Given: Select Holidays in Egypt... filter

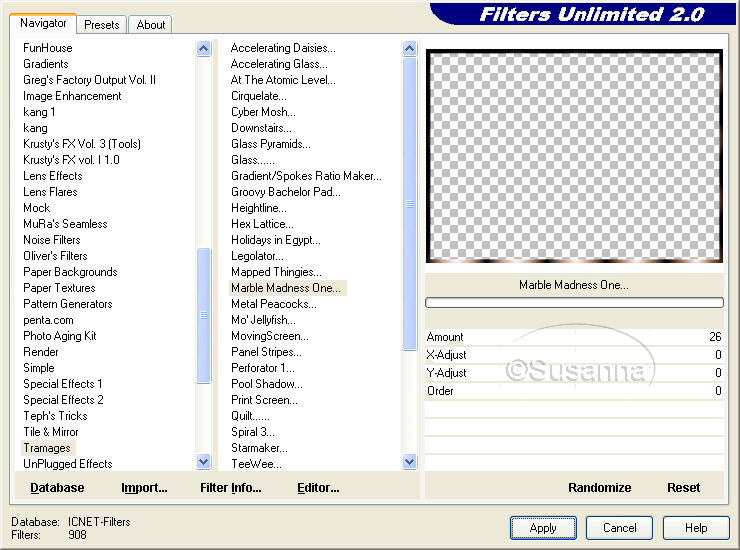Looking at the screenshot, I should (276, 240).
